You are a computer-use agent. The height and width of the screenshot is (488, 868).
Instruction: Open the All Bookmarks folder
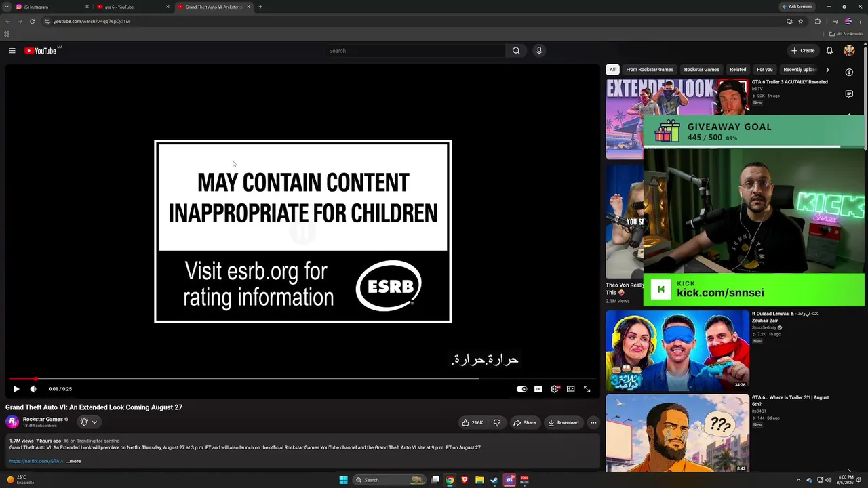(846, 34)
